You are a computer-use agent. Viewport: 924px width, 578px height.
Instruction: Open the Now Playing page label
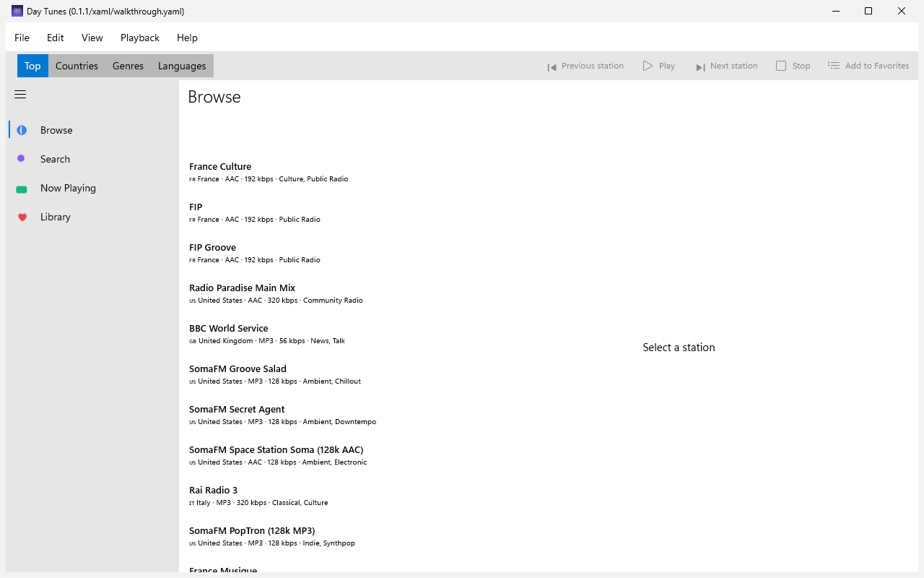tap(68, 188)
